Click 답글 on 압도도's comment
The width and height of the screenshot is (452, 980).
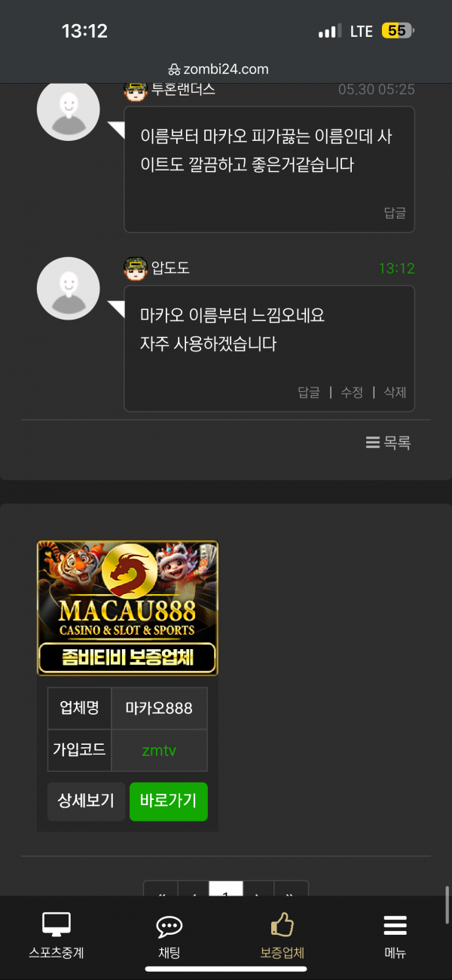[309, 392]
